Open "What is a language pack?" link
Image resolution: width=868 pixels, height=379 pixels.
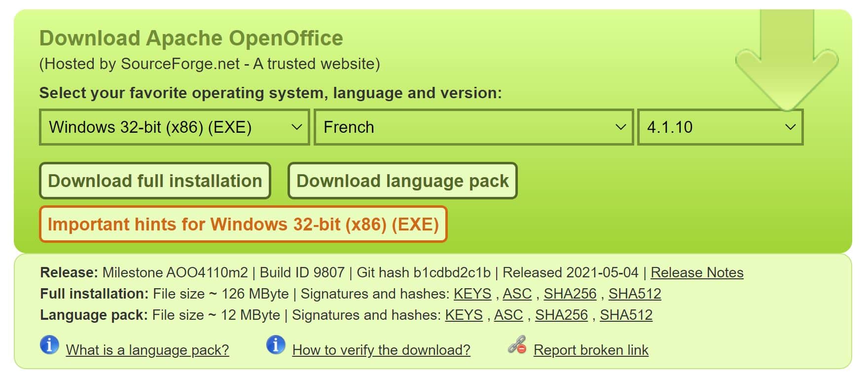[147, 350]
